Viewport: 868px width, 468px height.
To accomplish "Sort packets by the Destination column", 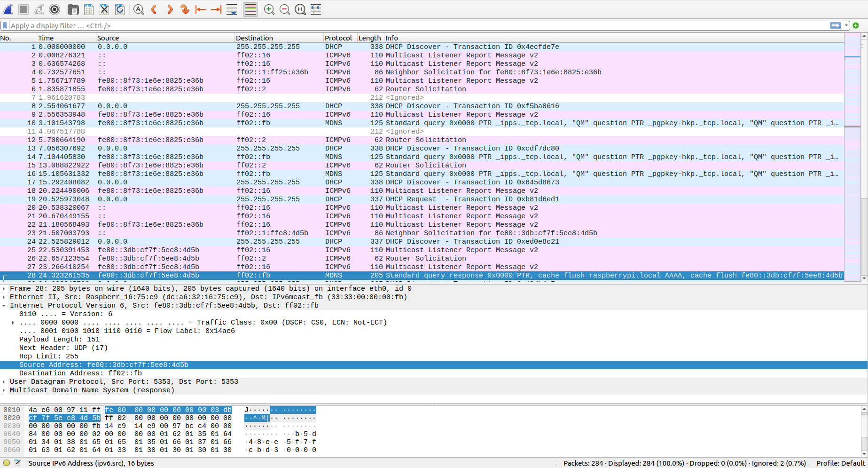I will (x=279, y=38).
